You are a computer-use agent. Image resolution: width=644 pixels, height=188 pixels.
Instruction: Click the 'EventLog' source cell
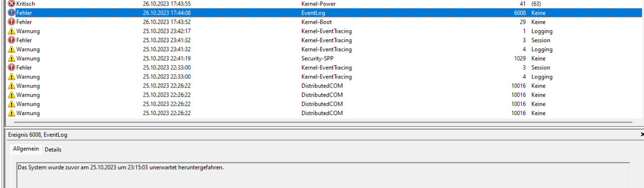(313, 13)
